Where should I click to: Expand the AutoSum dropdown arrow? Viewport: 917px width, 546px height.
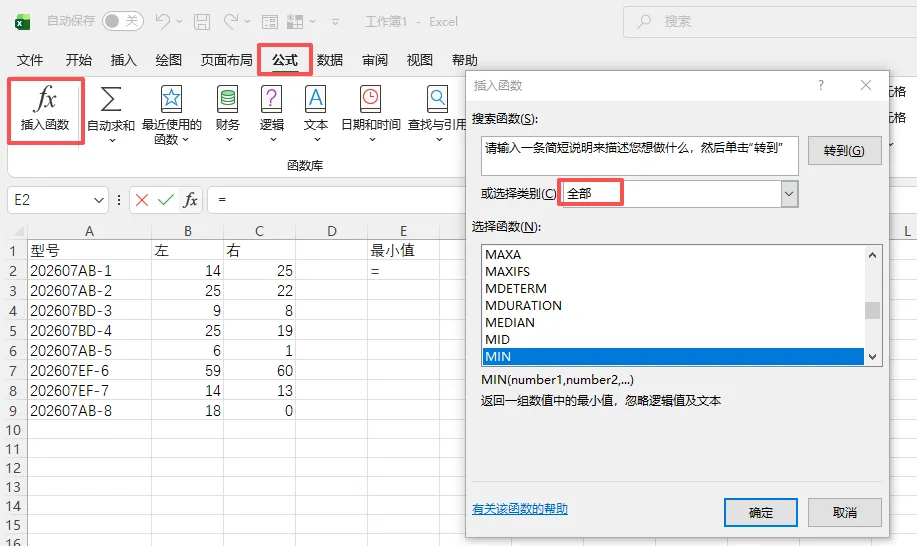111,140
